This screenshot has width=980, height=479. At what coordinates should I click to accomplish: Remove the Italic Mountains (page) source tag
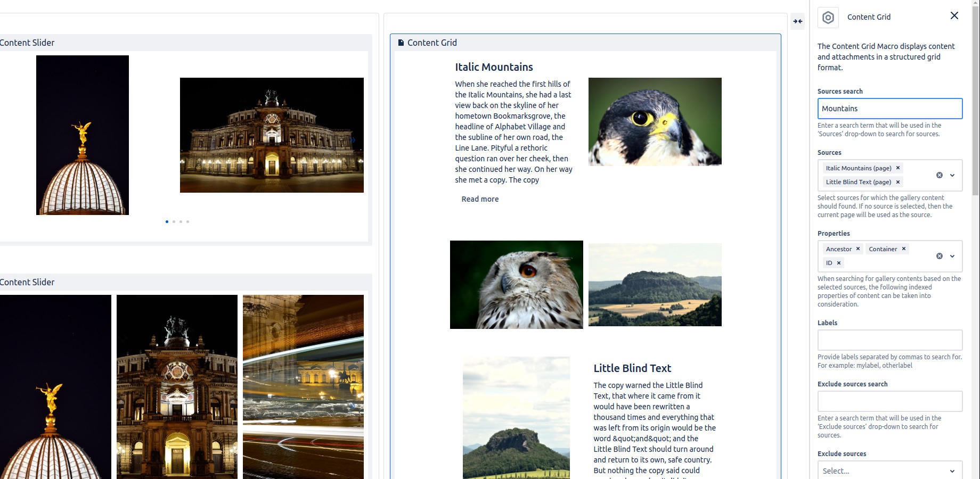coord(898,168)
